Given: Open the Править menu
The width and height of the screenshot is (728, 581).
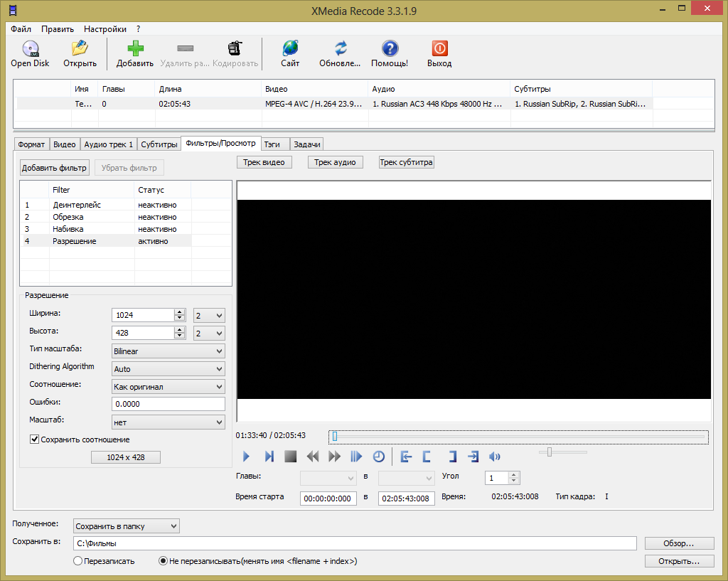Looking at the screenshot, I should [58, 28].
